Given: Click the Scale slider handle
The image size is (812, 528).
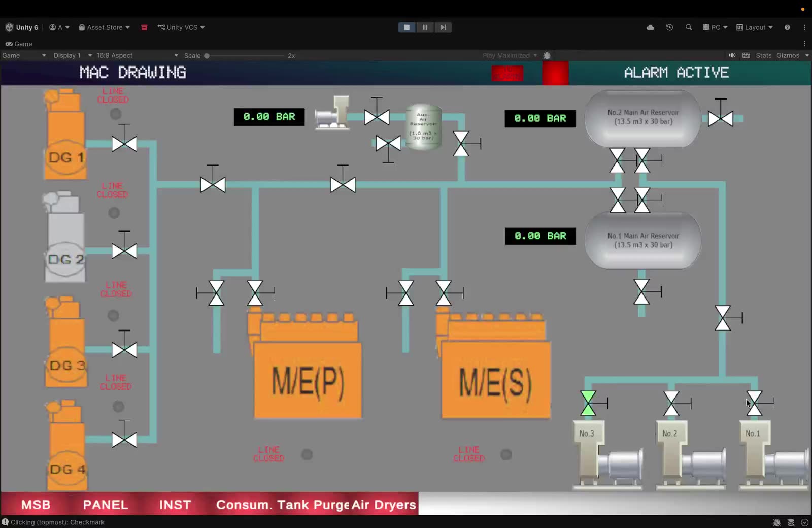Looking at the screenshot, I should [x=207, y=56].
